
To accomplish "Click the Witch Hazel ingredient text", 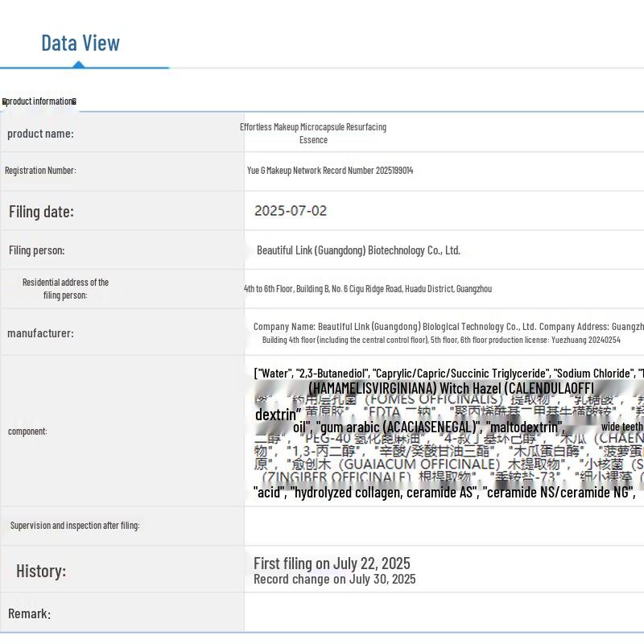I will [x=451, y=388].
